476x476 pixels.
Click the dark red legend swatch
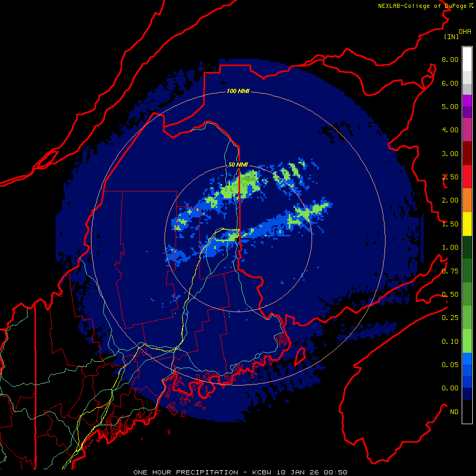pyautogui.click(x=467, y=153)
